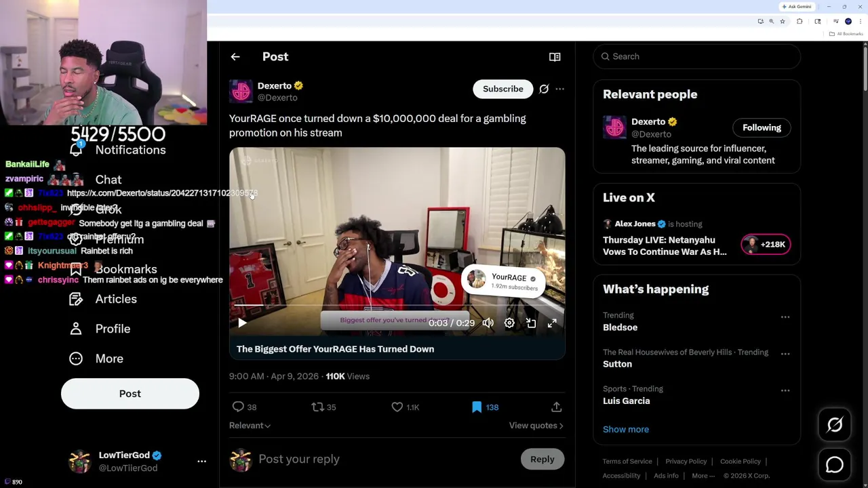Open the All Bookmarks folder
Viewport: 868px width, 488px height.
click(x=846, y=34)
